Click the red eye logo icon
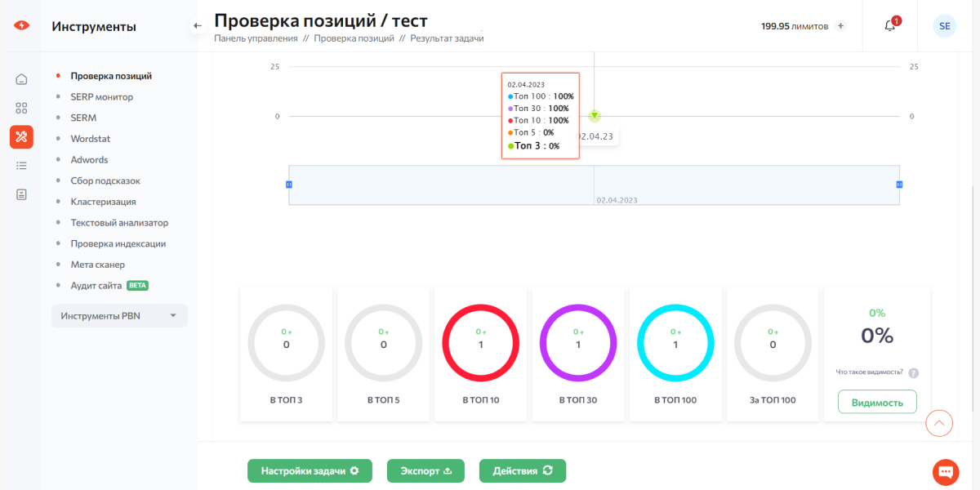980x490 pixels. pos(21,25)
